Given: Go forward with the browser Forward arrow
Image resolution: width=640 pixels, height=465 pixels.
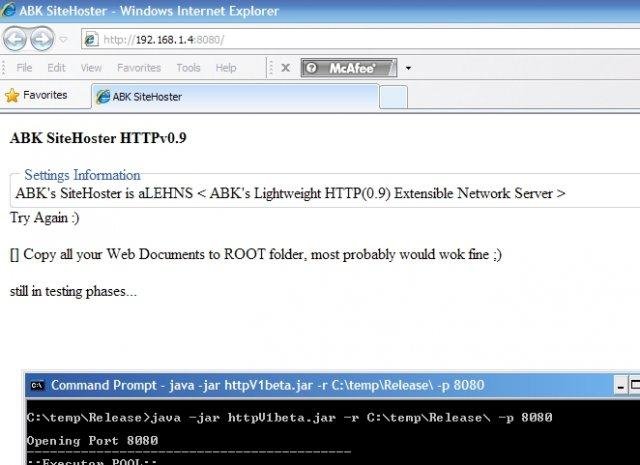Looking at the screenshot, I should (x=42, y=39).
